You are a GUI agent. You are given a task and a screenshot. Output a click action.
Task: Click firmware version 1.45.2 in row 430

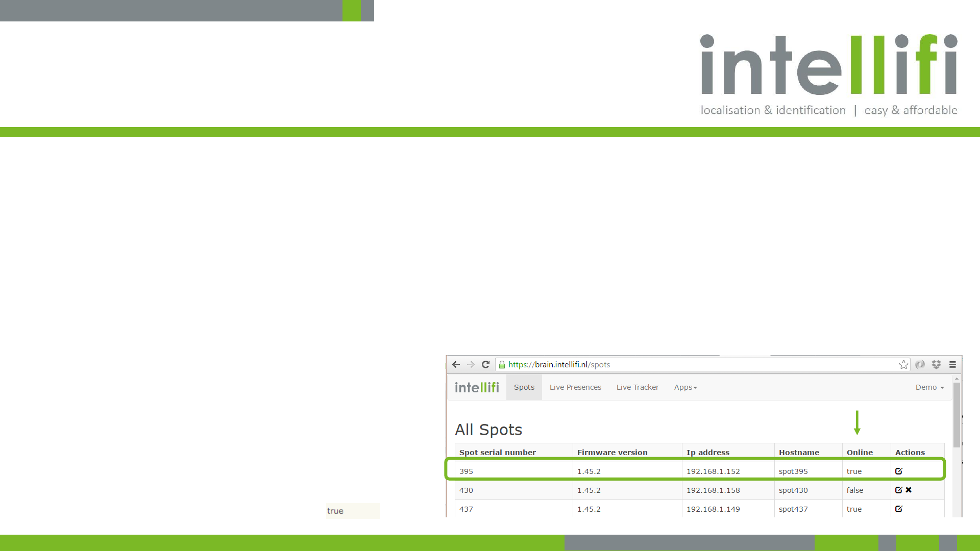click(589, 490)
